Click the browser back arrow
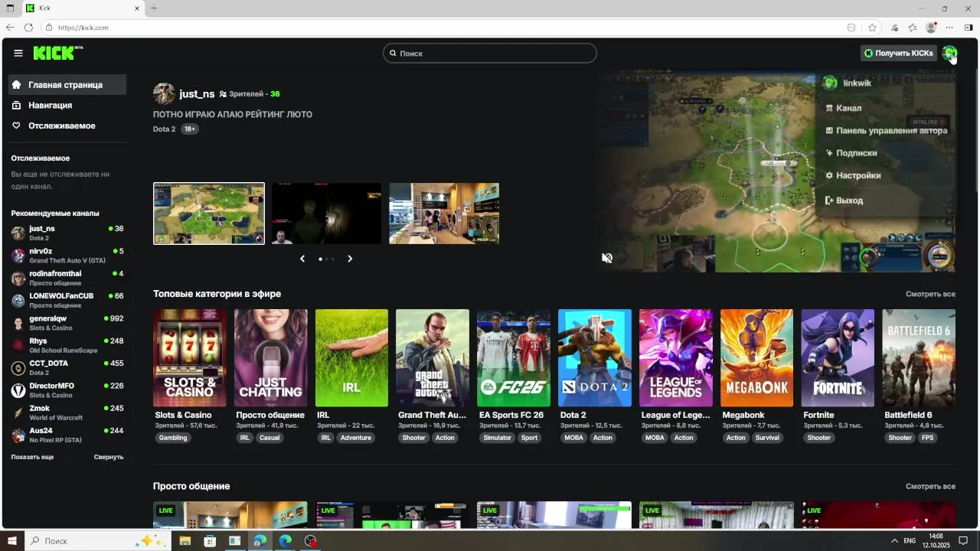Screen dimensions: 980x551 (x=10, y=28)
